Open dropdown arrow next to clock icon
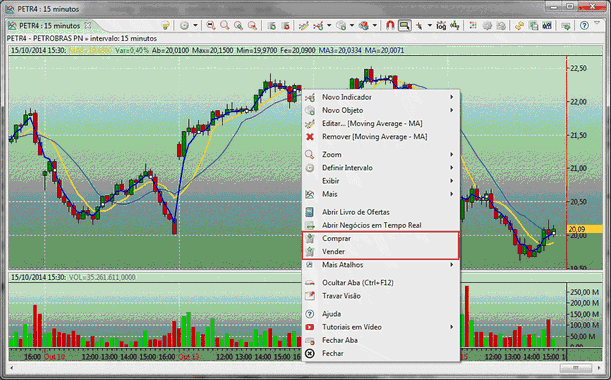The width and height of the screenshot is (611, 380). pos(195,26)
